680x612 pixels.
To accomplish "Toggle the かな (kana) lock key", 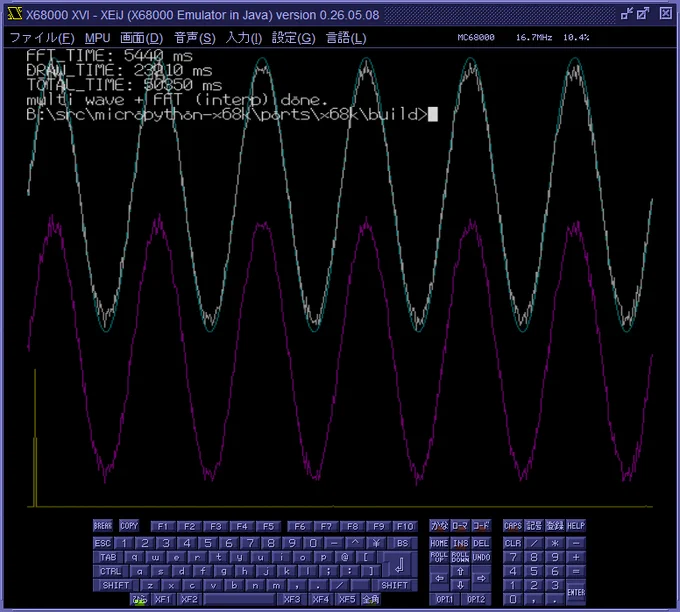I will coord(439,526).
